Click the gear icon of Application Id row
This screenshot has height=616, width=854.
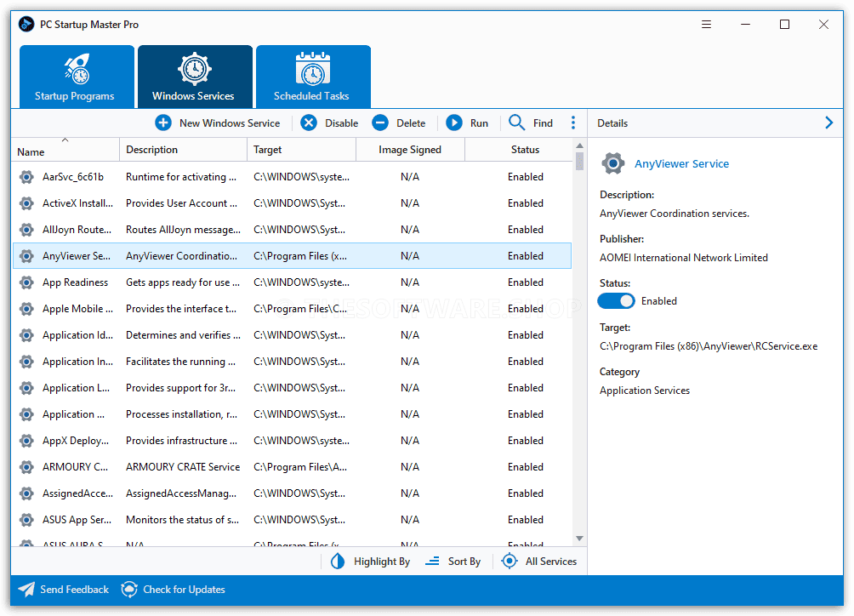click(x=26, y=335)
